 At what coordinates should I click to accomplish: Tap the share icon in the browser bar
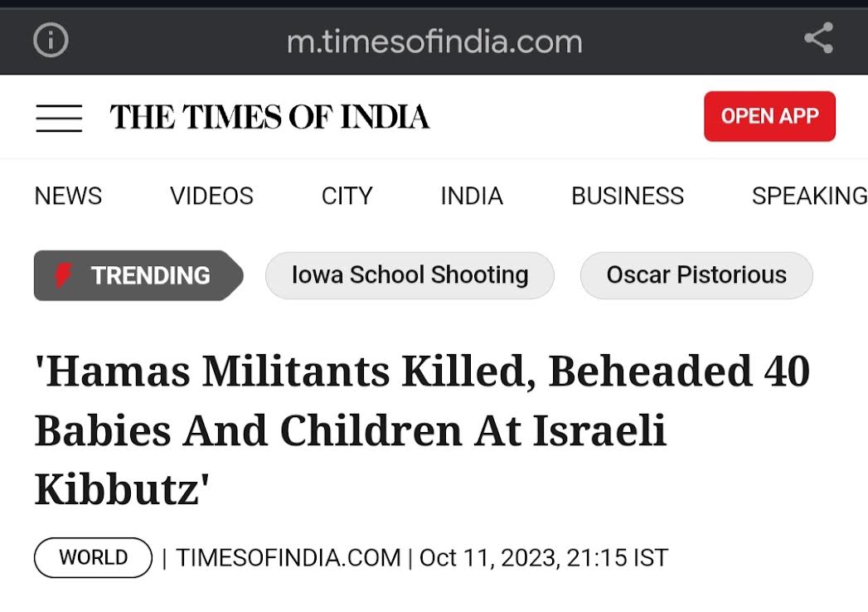[818, 38]
